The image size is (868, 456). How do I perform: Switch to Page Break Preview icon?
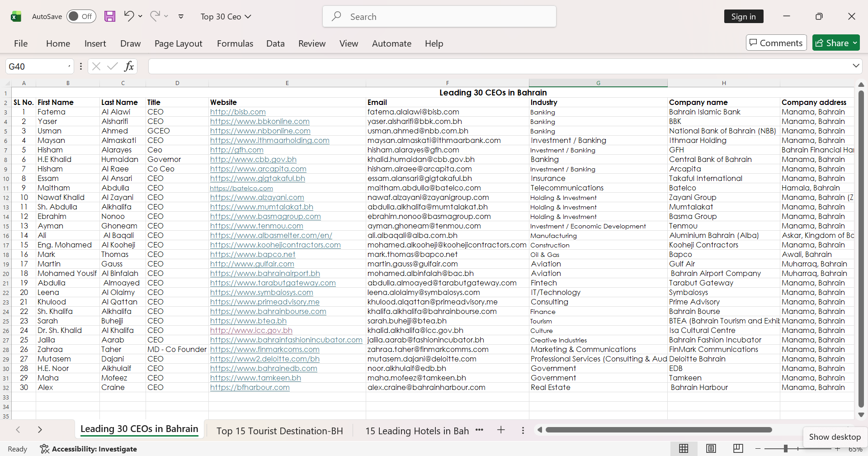[738, 448]
